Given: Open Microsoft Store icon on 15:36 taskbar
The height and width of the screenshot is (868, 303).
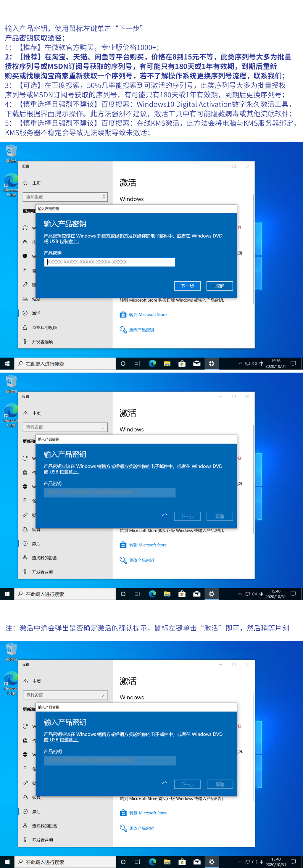Looking at the screenshot, I should pos(182,364).
